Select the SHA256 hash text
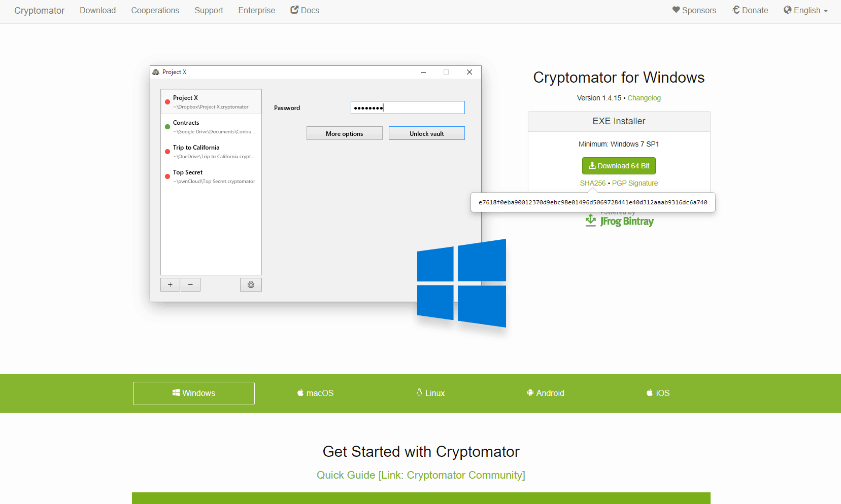This screenshot has height=504, width=841. pos(593,202)
